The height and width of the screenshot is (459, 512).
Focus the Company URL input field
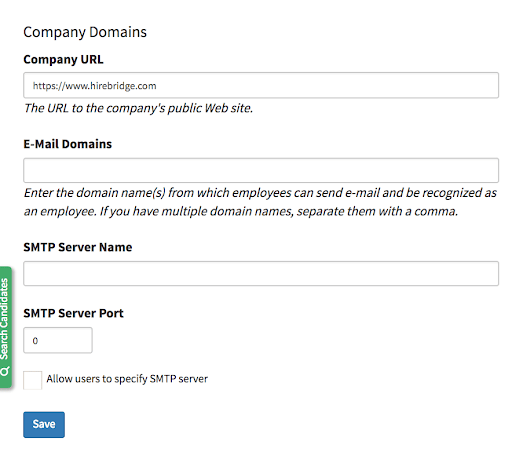coord(261,85)
